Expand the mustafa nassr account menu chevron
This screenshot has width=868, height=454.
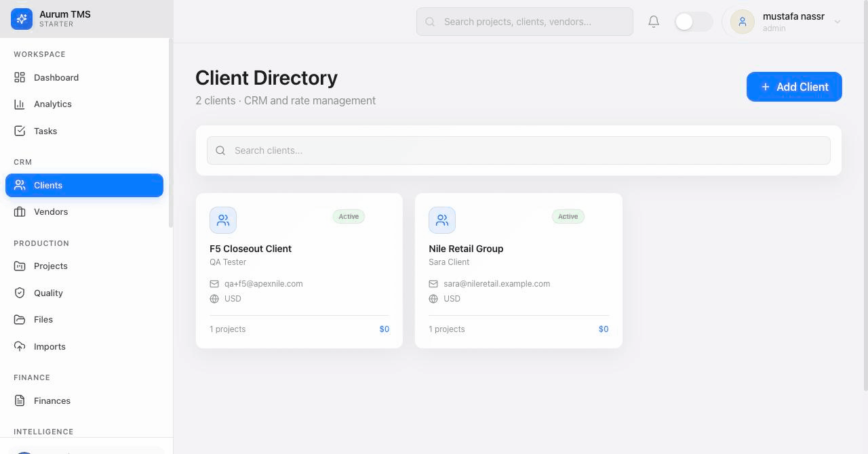[x=837, y=22]
